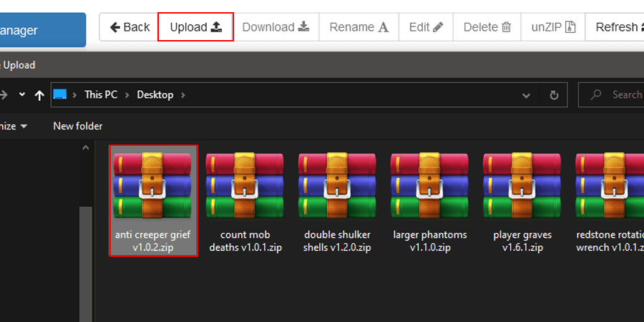Click the address bar refresh icon
This screenshot has height=322, width=644.
554,95
